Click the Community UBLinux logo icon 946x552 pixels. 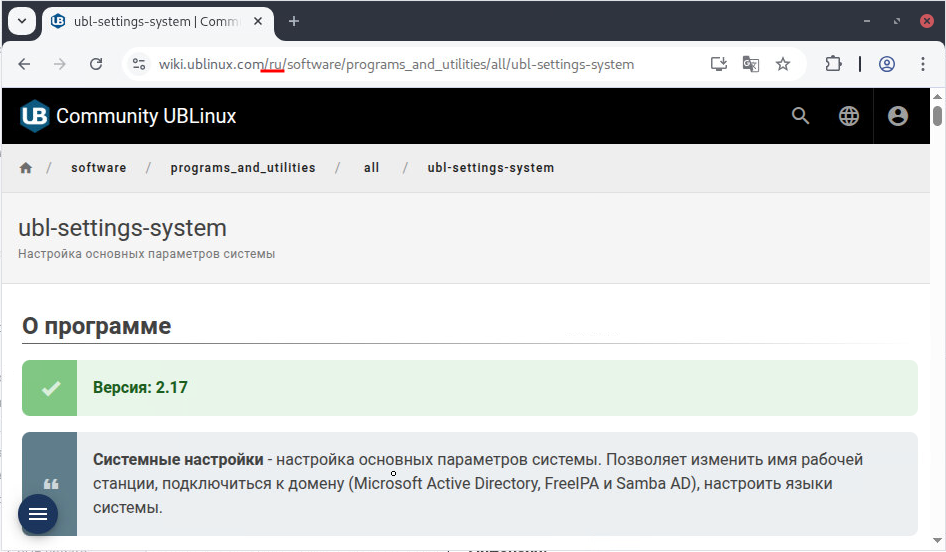click(x=34, y=116)
